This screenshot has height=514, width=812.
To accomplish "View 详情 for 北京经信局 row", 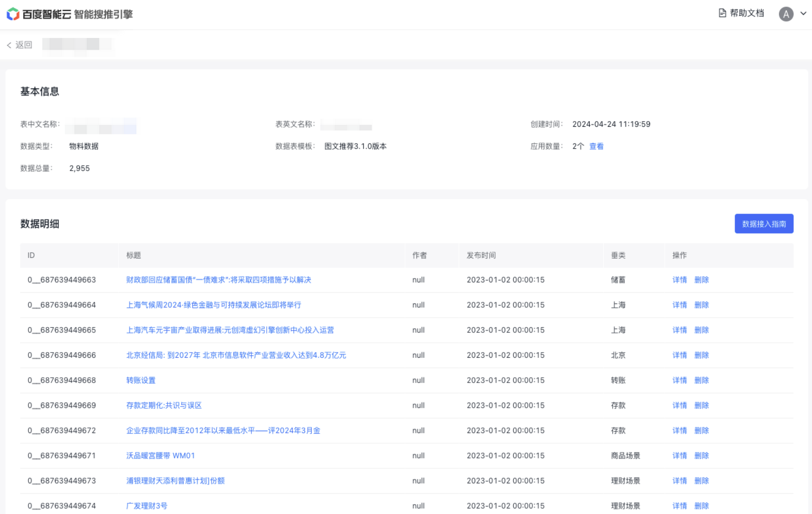I will [x=680, y=355].
